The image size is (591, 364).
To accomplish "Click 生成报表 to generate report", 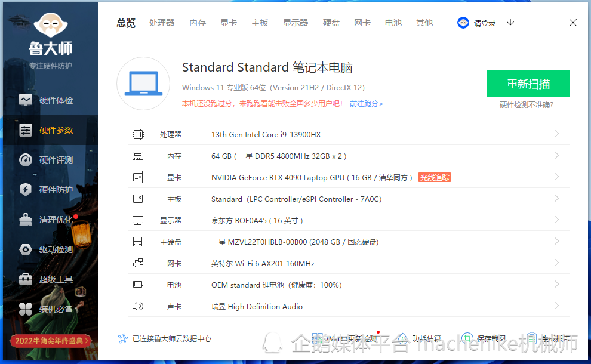I will click(549, 338).
